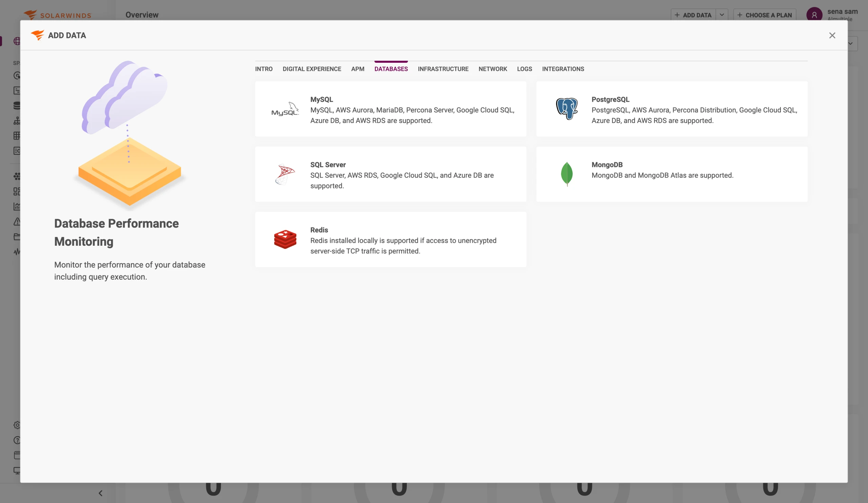Click the Redis logo icon
868x503 pixels.
(x=285, y=239)
